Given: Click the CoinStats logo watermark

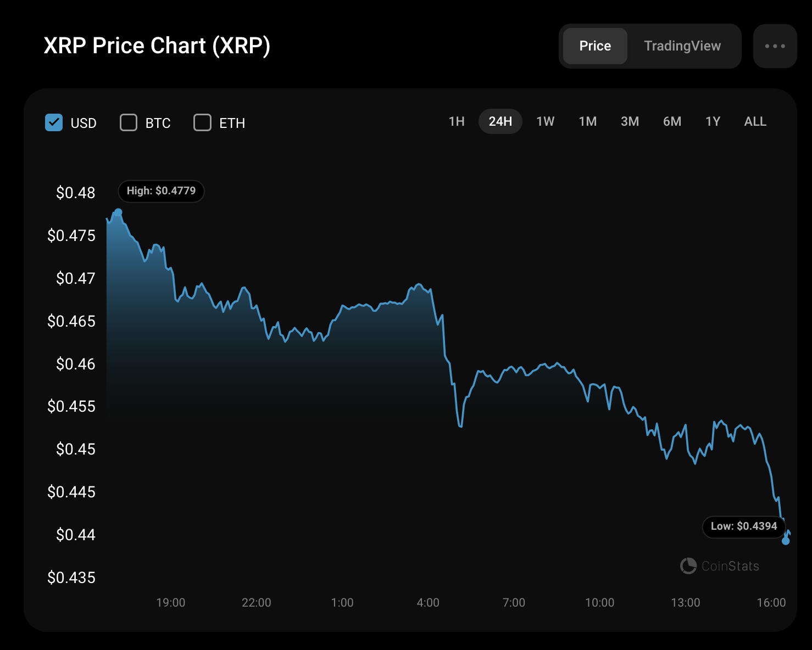Looking at the screenshot, I should click(x=720, y=566).
